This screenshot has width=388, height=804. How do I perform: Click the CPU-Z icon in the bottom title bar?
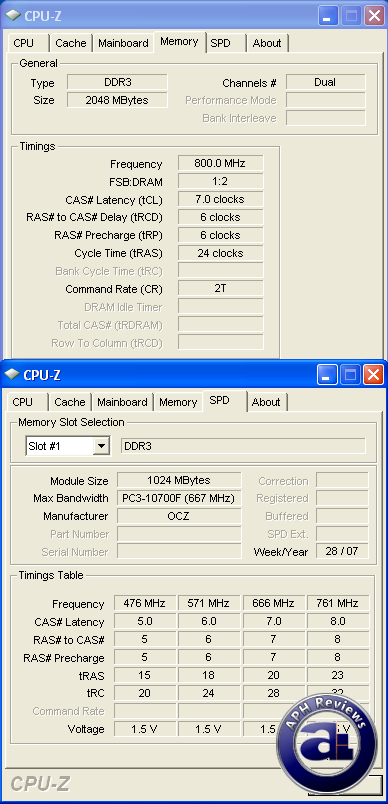click(x=12, y=375)
